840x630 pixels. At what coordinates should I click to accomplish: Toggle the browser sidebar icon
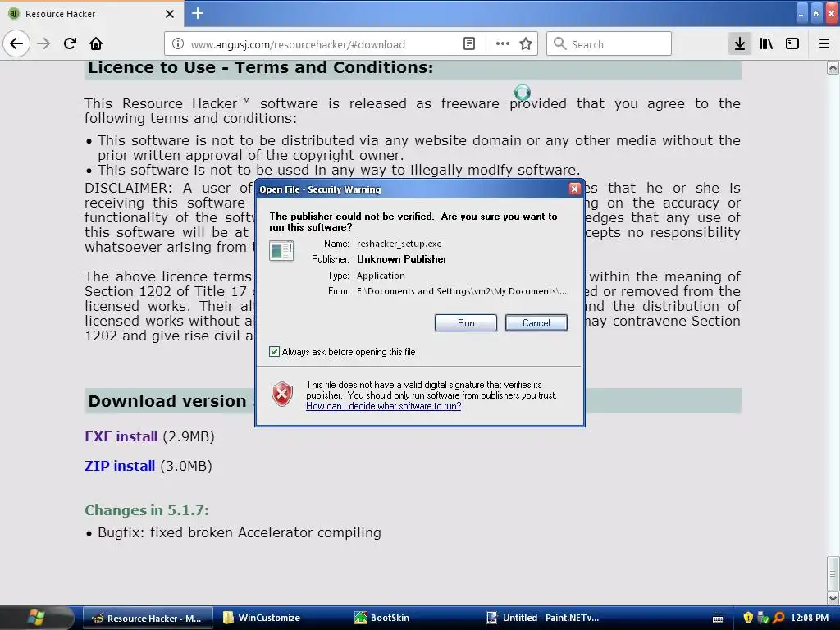click(792, 44)
